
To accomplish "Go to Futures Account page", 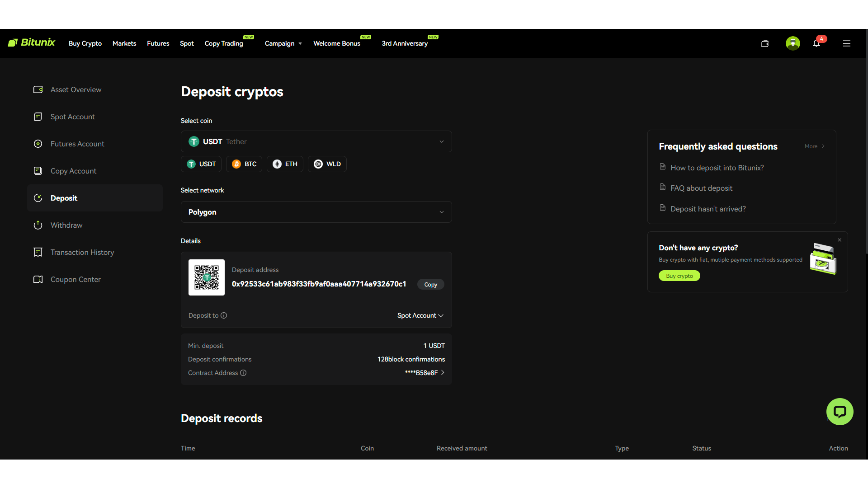I will (95, 144).
